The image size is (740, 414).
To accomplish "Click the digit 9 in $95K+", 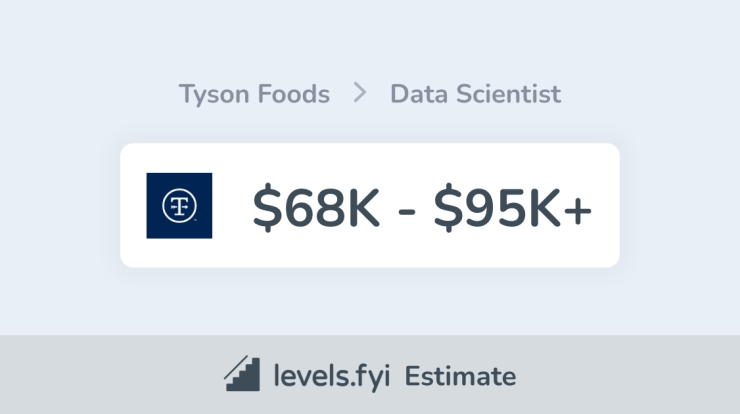I will tap(480, 208).
